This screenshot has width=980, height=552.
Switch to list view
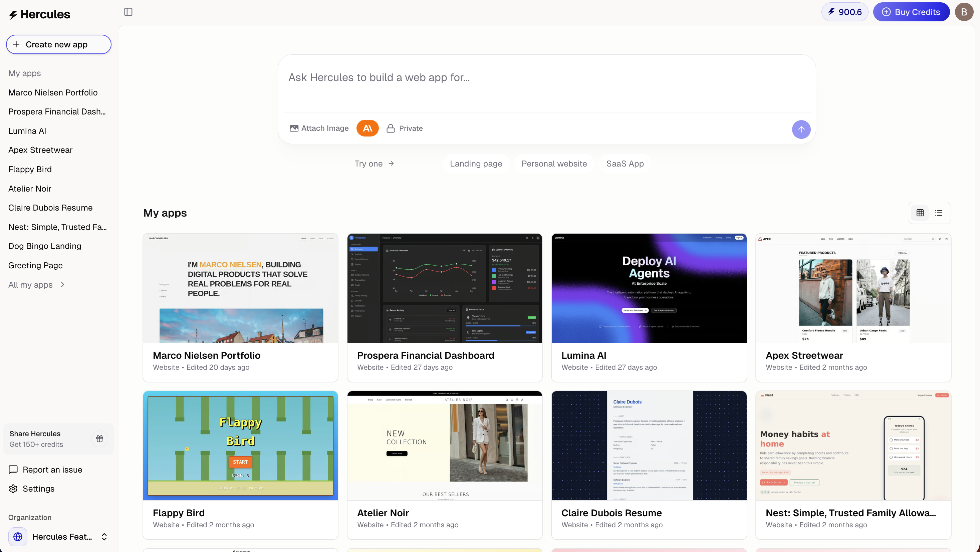click(939, 213)
